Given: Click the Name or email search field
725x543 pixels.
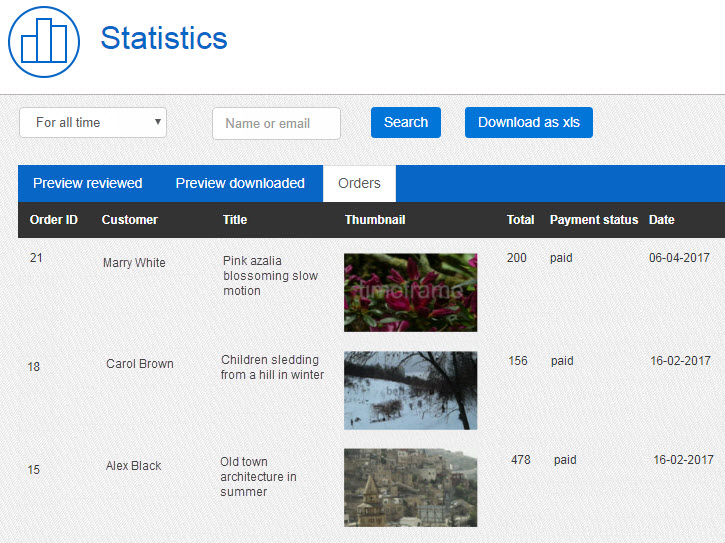Looking at the screenshot, I should 276,124.
